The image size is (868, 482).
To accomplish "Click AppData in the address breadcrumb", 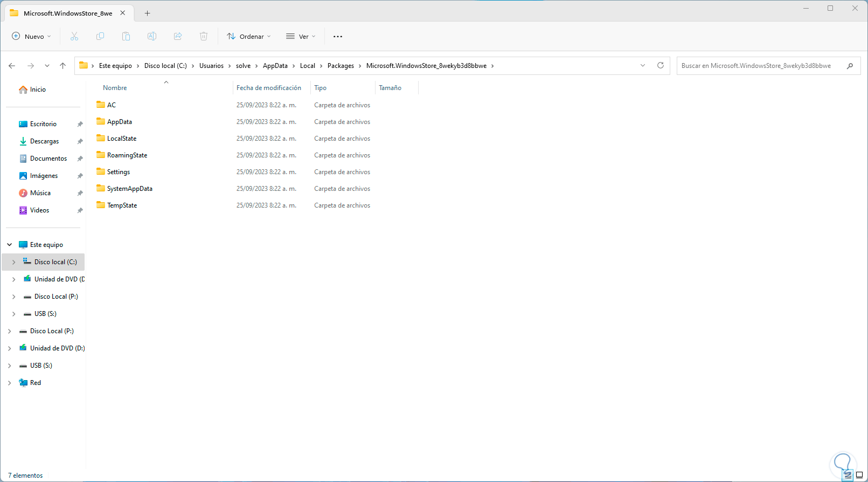I will coord(275,66).
